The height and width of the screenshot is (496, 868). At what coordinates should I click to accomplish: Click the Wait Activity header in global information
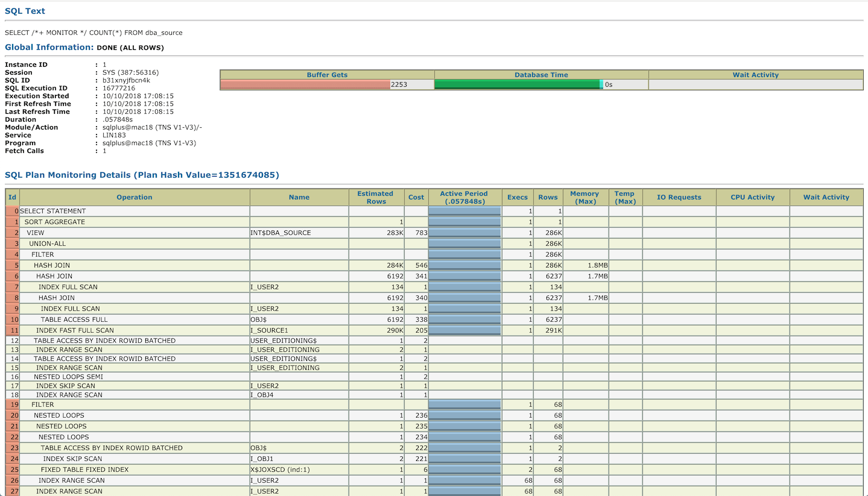(756, 75)
